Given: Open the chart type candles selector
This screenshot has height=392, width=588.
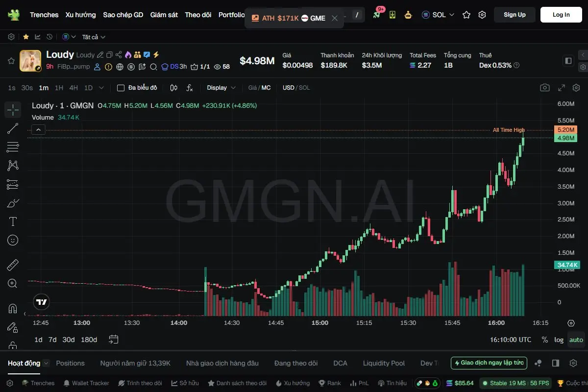Looking at the screenshot, I should (173, 88).
